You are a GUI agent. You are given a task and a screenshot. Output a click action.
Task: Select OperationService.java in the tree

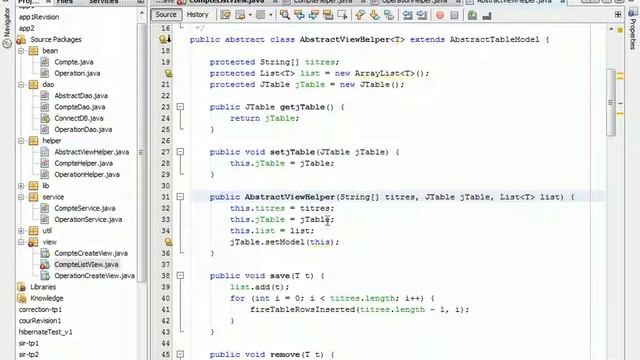88,220
